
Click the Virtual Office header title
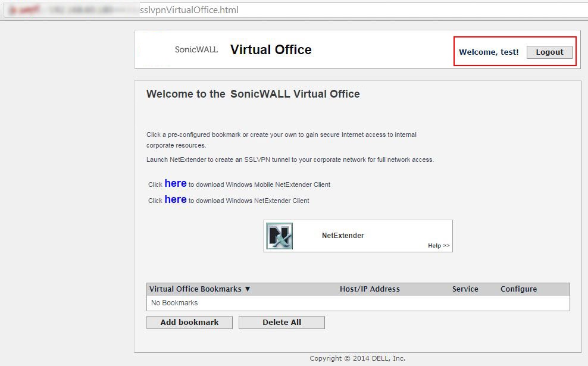[x=271, y=49]
